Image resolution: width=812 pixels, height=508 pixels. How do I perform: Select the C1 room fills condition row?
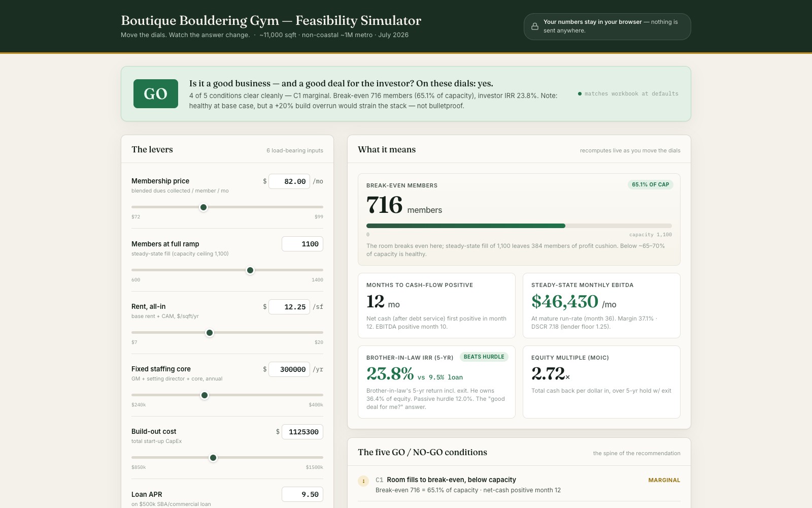(519, 485)
